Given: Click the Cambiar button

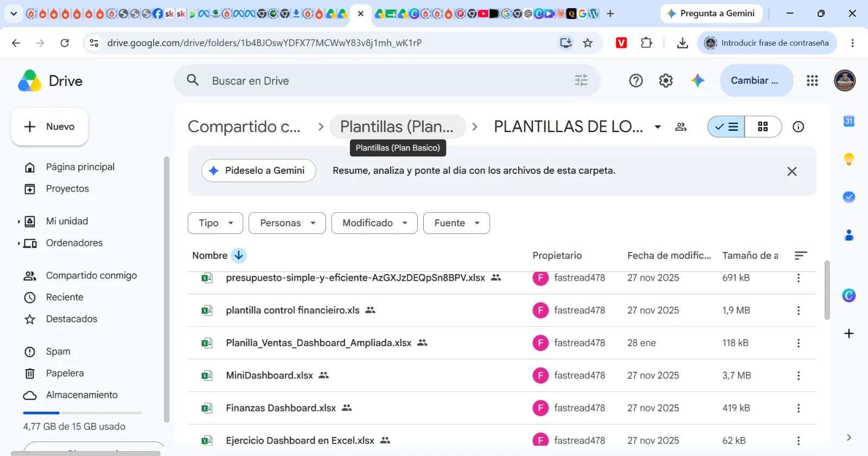Looking at the screenshot, I should pos(756,80).
